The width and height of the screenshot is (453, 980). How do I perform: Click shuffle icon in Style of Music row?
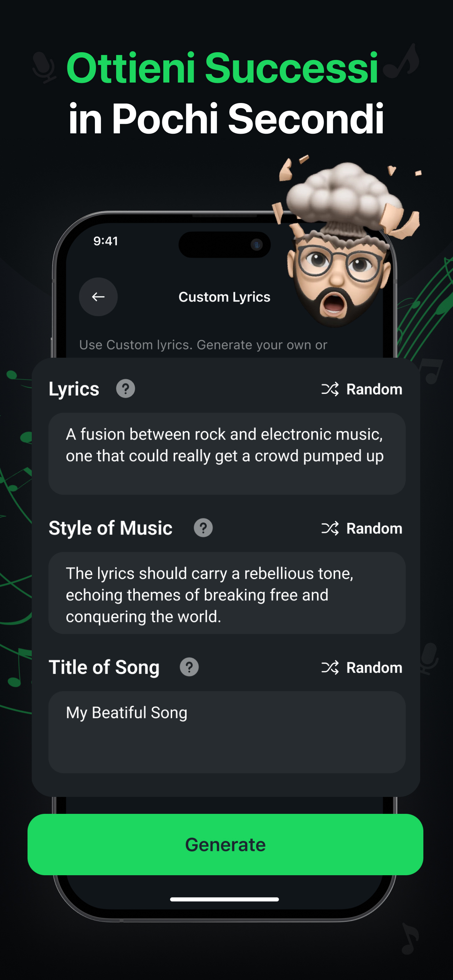pyautogui.click(x=330, y=528)
